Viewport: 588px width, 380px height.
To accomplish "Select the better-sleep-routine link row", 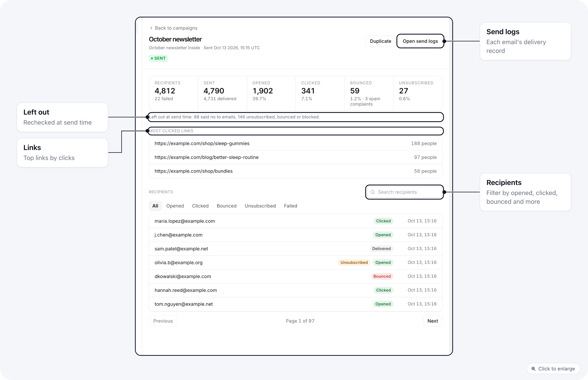I will tap(295, 157).
